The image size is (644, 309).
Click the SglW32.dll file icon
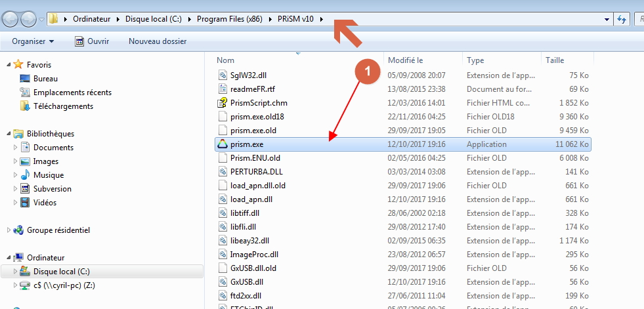pos(222,75)
